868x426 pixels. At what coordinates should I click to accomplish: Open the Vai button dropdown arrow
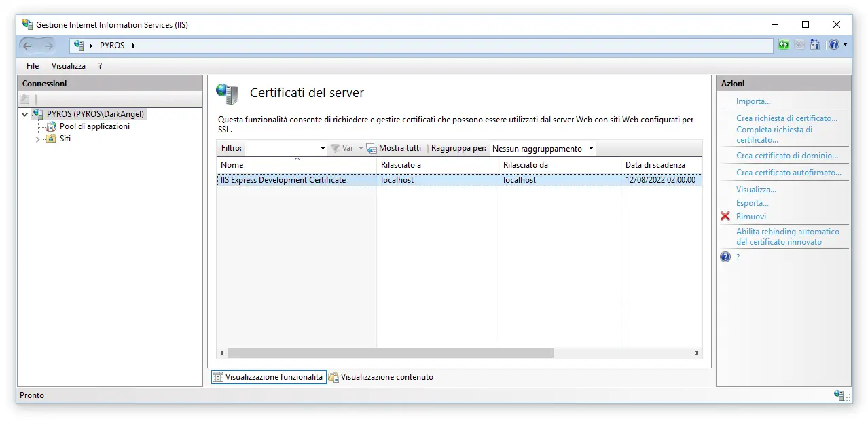(x=361, y=149)
